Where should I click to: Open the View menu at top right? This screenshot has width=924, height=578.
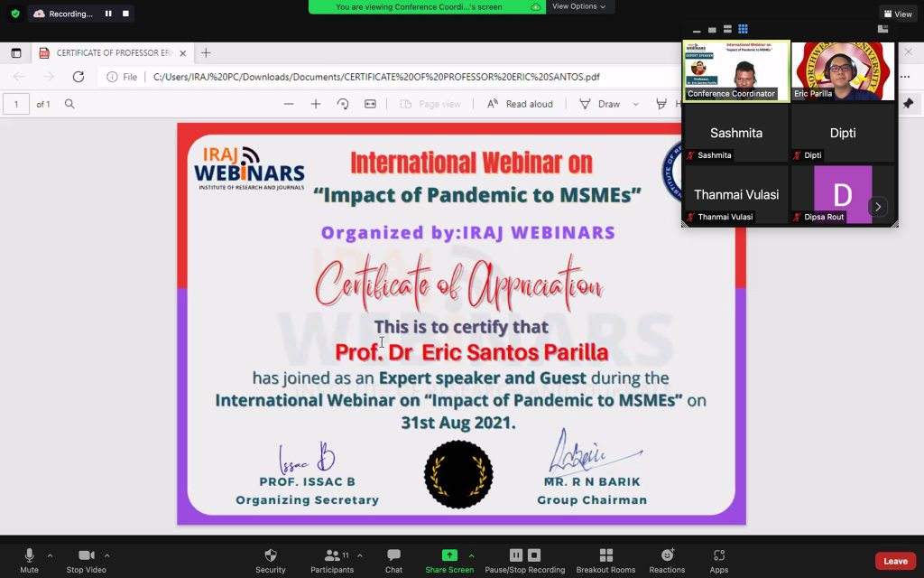[x=898, y=14]
